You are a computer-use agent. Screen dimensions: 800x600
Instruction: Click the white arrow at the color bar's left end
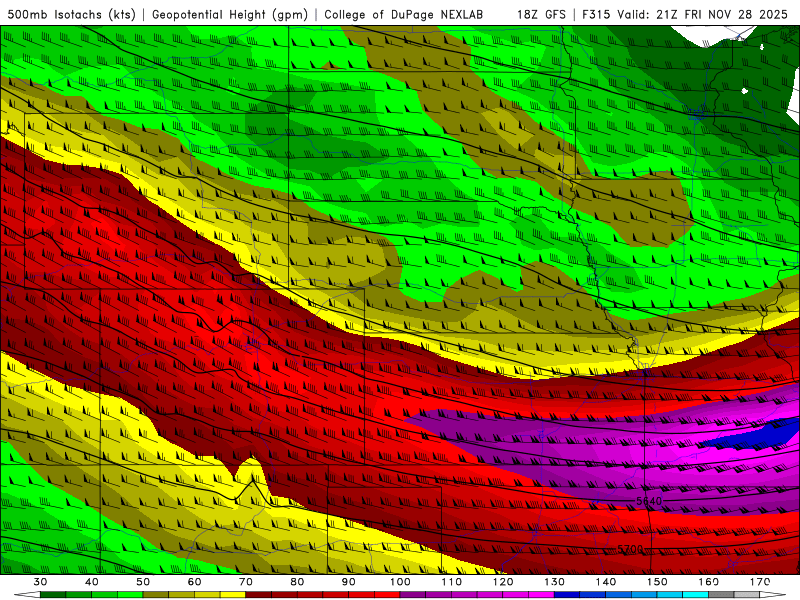click(x=27, y=595)
